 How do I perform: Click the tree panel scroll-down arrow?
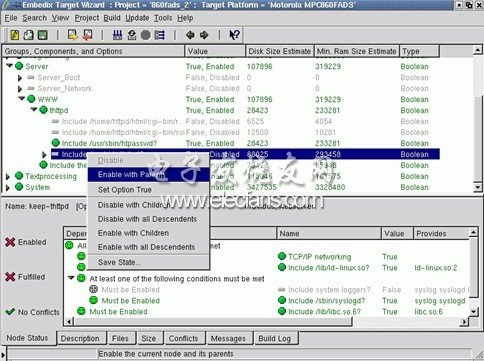(477, 187)
